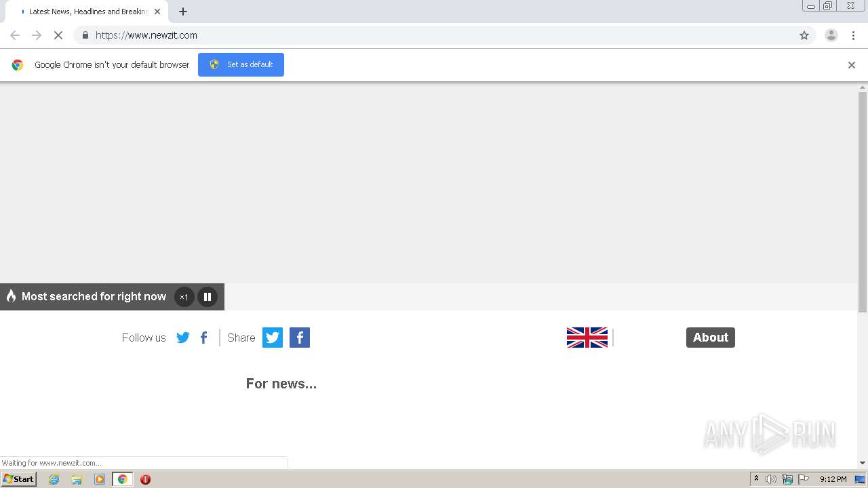The height and width of the screenshot is (488, 868).
Task: Follow us on Facebook icon
Action: point(203,338)
